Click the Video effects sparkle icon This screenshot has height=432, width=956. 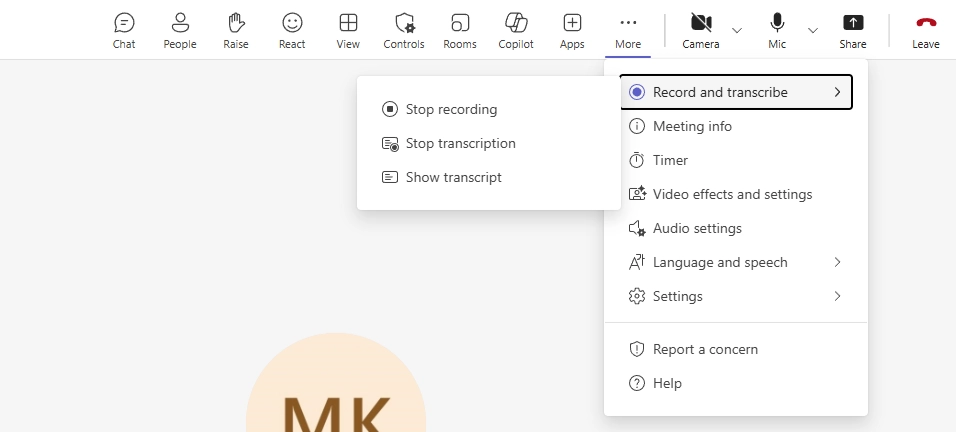point(637,194)
